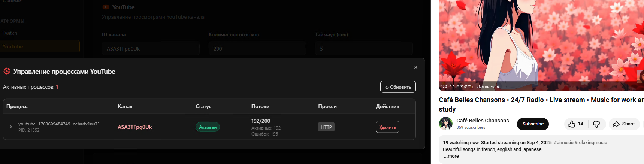Click the Café Belles Chansons channel name
Viewport: 644px width, 164px height.
[x=483, y=121]
